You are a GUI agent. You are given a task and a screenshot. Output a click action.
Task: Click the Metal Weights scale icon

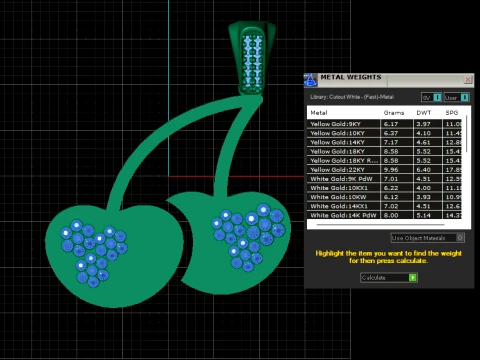click(x=310, y=80)
